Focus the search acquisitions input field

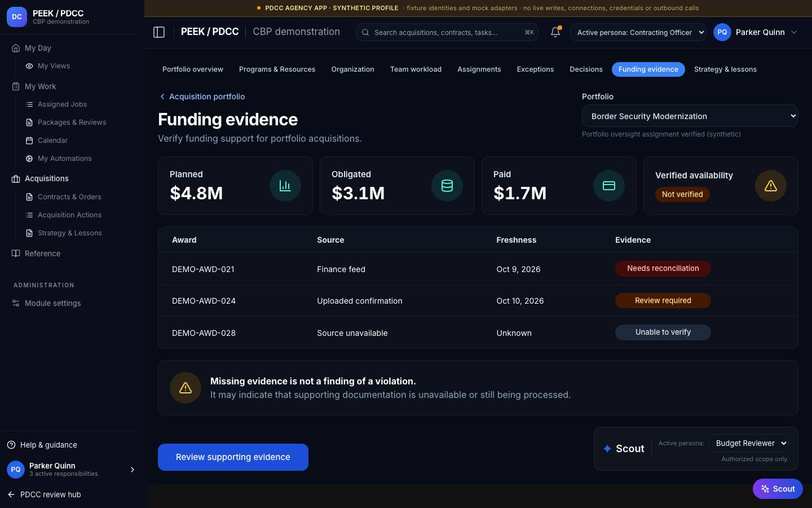(447, 32)
